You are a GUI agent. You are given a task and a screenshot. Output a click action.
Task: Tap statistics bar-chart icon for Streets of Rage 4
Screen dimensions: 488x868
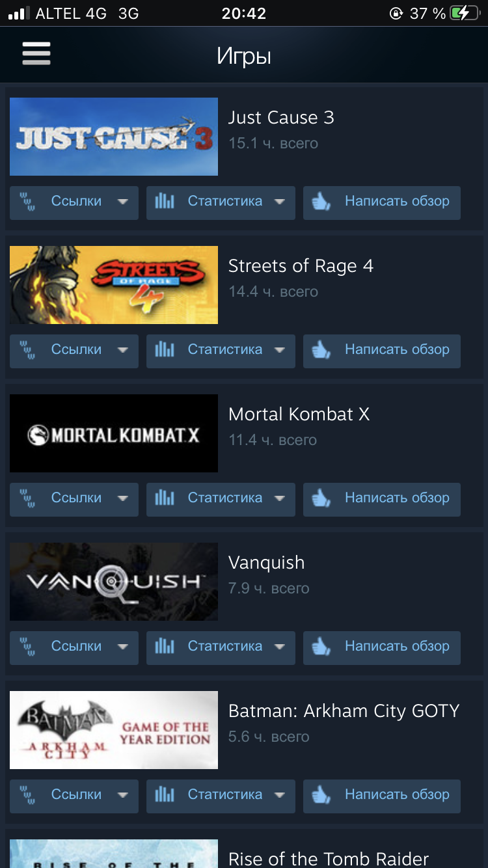165,350
